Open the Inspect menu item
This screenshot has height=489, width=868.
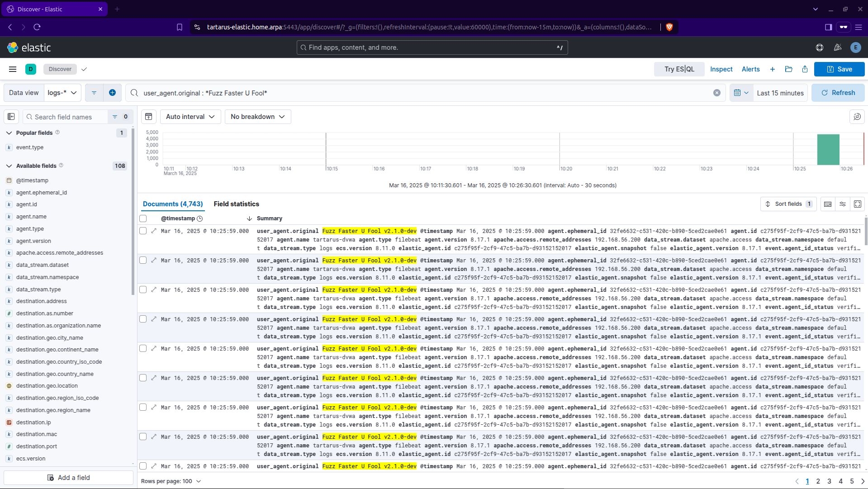click(721, 69)
